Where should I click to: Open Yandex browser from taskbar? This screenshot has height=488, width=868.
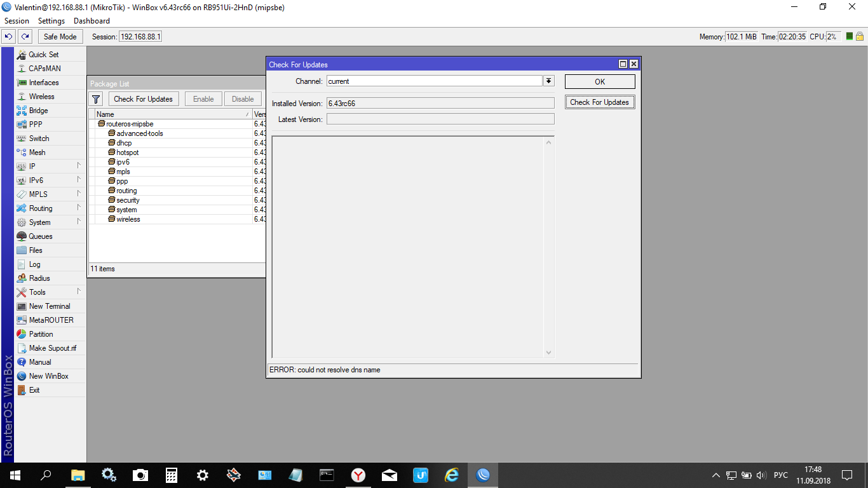[x=359, y=475]
